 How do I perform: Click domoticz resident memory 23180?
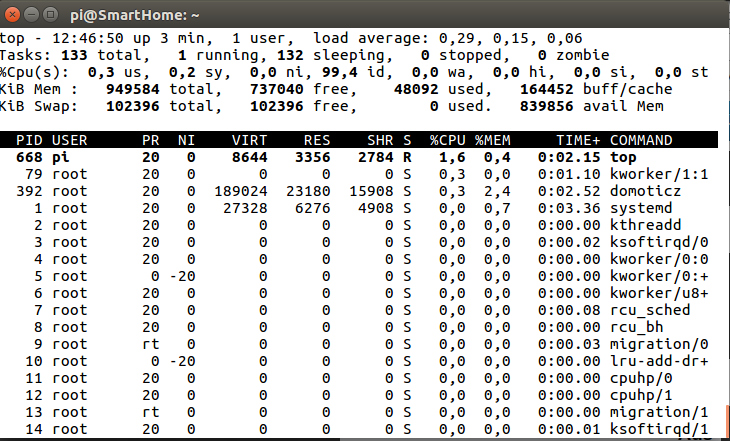[308, 191]
